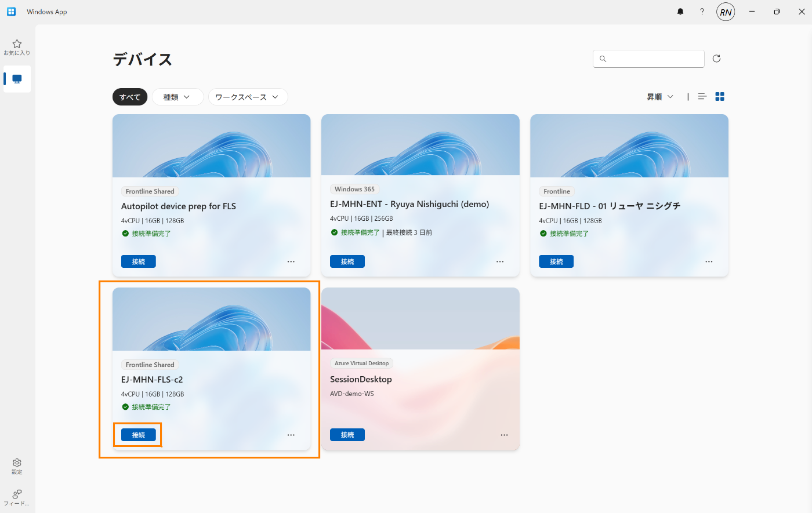Image resolution: width=812 pixels, height=513 pixels.
Task: Click the デバイス page heading
Action: click(x=143, y=60)
